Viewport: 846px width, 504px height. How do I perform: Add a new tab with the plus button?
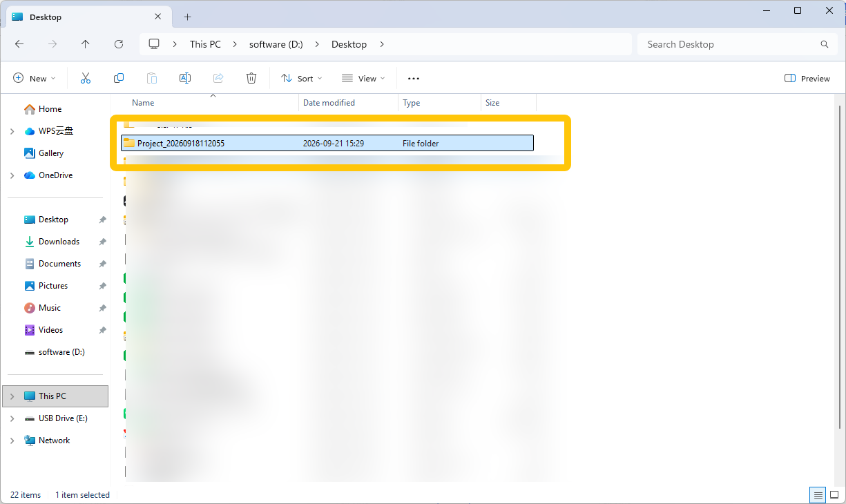(x=188, y=17)
